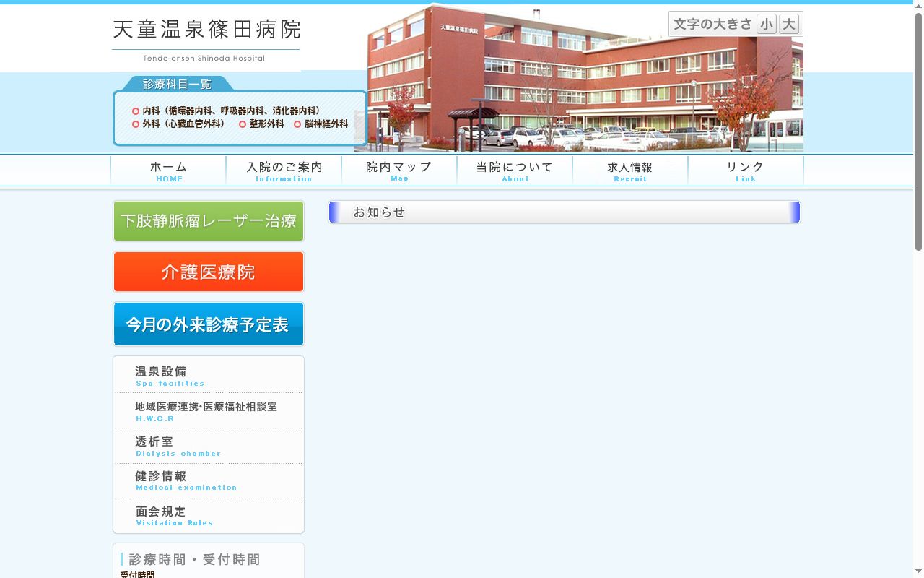Click the page vertical scrollbar thumb
Viewport: 924px width, 578px height.
(918, 130)
